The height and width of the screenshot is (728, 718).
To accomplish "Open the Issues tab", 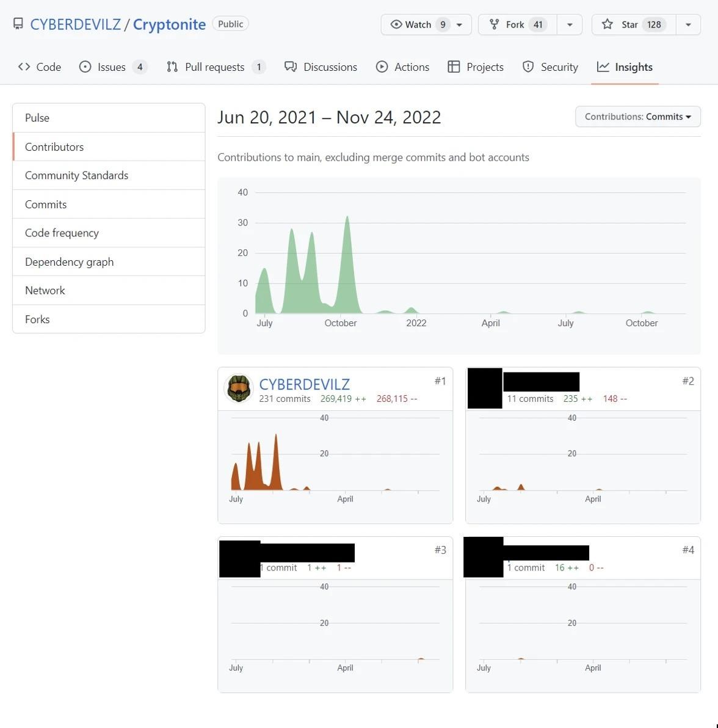I will [x=113, y=67].
